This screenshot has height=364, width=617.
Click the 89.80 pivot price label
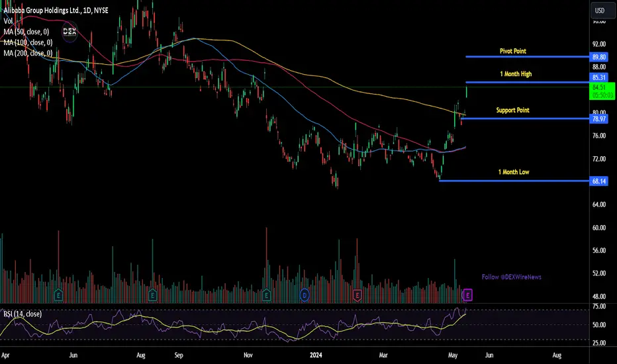(x=599, y=57)
